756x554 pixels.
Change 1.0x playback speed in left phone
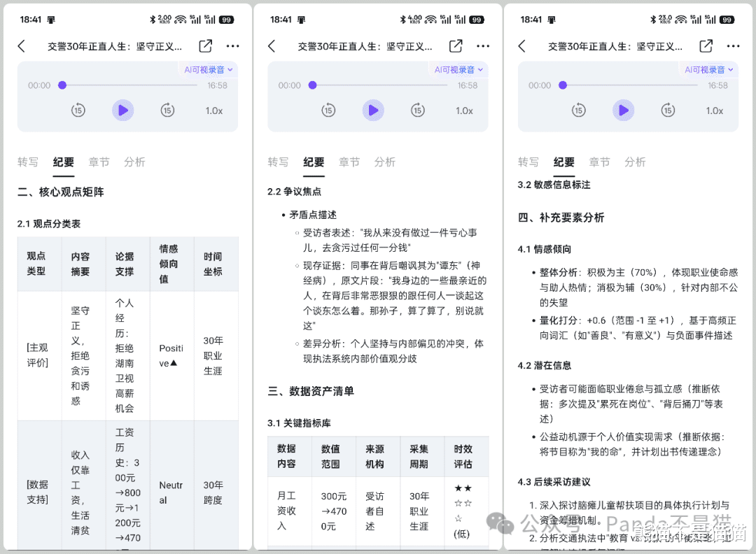pos(214,111)
